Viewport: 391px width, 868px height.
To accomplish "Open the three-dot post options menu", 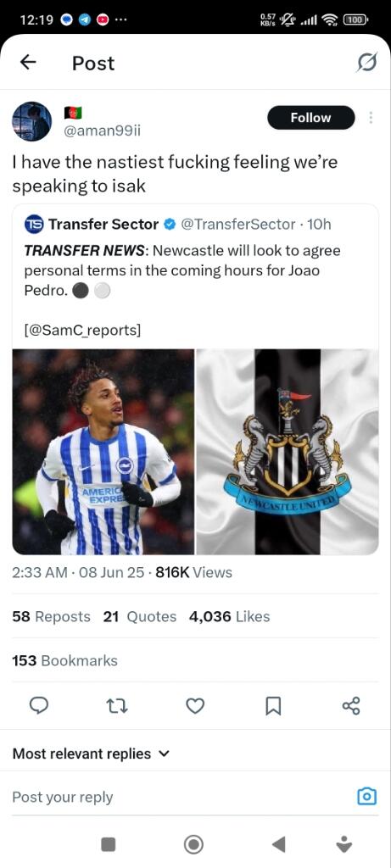I will pyautogui.click(x=371, y=117).
